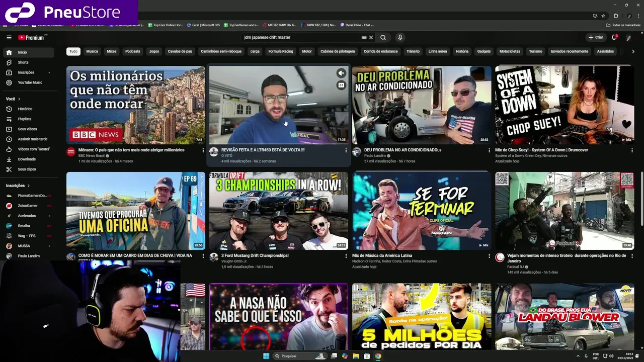Click the Criar button
Viewport: 644px width, 362px height.
coord(595,38)
